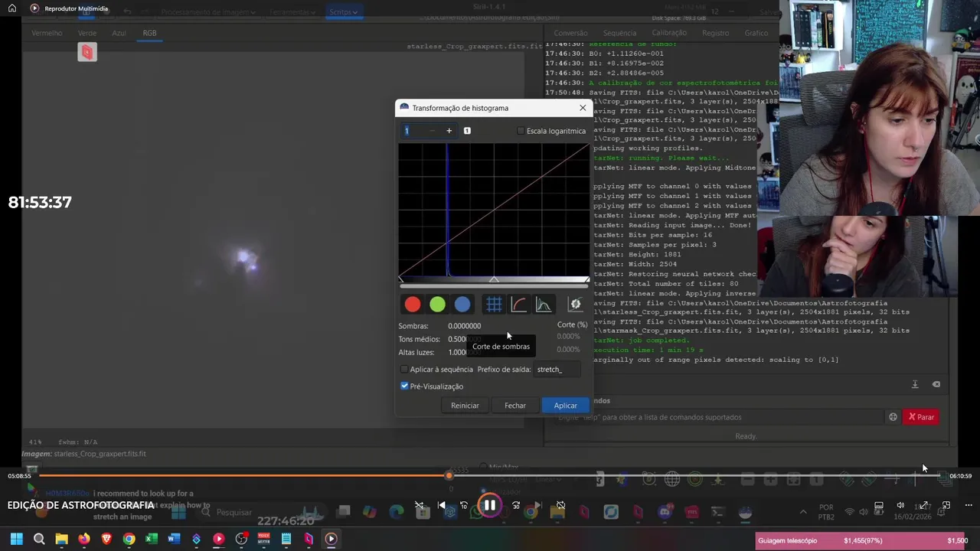
Task: Toggle the green channel button in histogram dialog
Action: (437, 305)
